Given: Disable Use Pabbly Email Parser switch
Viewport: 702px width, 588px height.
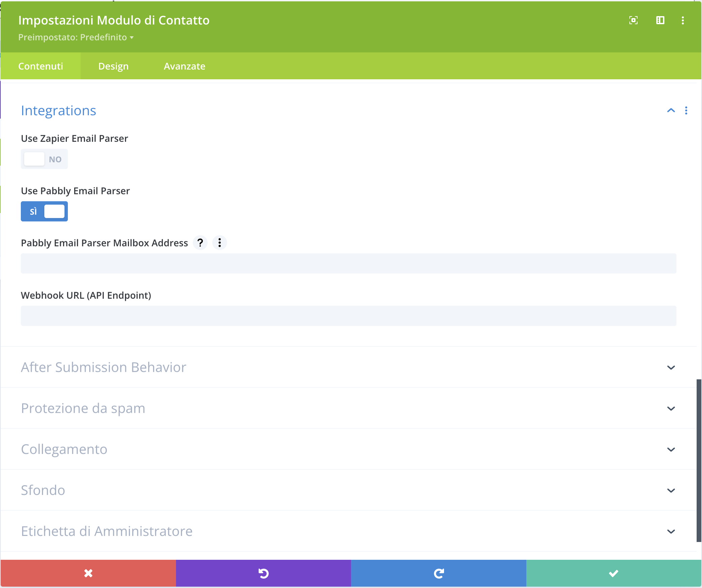Looking at the screenshot, I should 44,211.
